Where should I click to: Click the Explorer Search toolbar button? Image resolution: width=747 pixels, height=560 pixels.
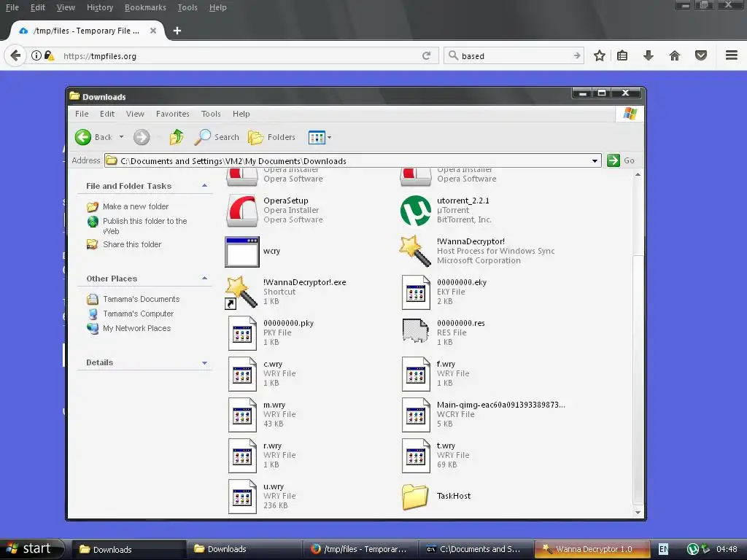click(217, 137)
